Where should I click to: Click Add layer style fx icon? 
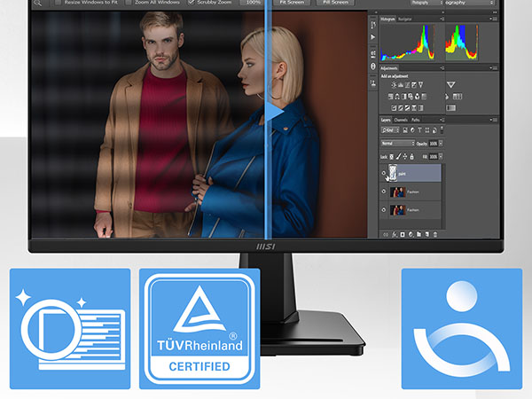pyautogui.click(x=395, y=234)
